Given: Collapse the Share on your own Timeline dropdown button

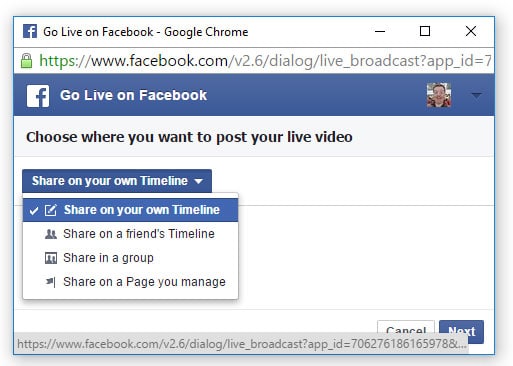Looking at the screenshot, I should pyautogui.click(x=117, y=181).
